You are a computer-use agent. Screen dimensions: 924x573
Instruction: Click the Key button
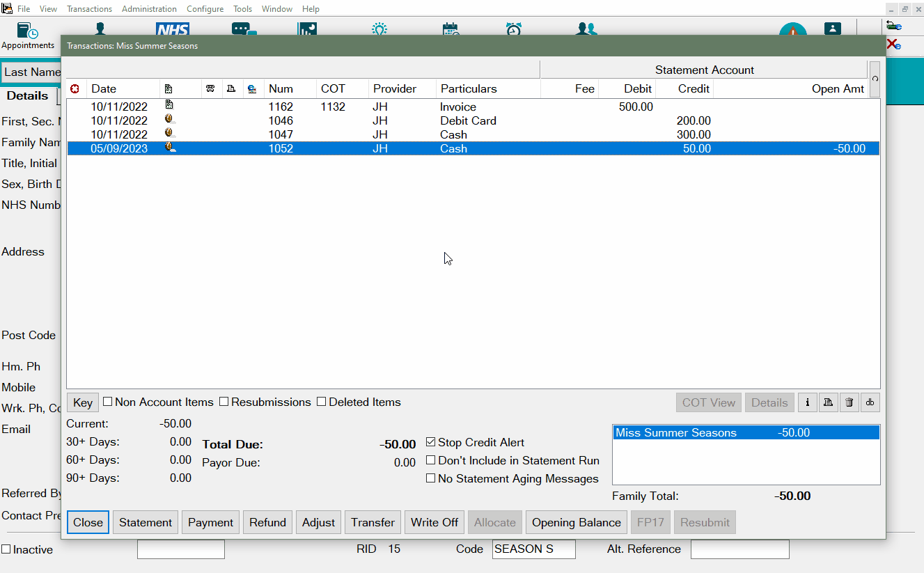click(x=83, y=402)
